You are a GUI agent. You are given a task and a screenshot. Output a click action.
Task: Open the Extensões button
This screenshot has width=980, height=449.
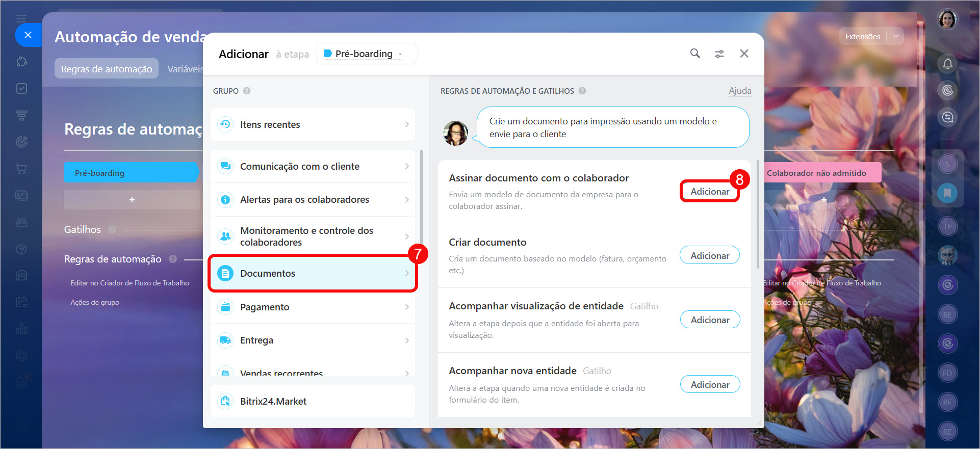point(863,36)
